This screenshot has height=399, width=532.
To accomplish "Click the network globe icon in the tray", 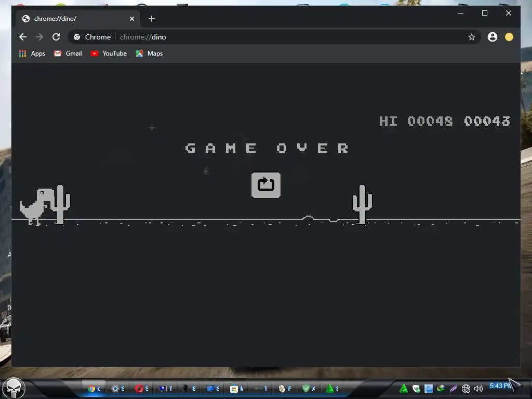I will point(466,389).
